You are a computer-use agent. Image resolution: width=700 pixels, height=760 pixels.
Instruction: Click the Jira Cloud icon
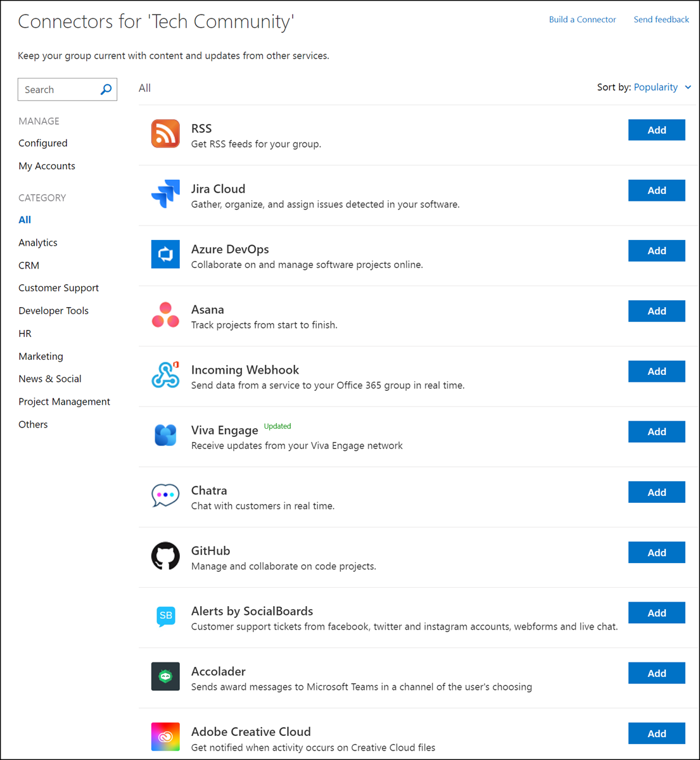pos(165,194)
